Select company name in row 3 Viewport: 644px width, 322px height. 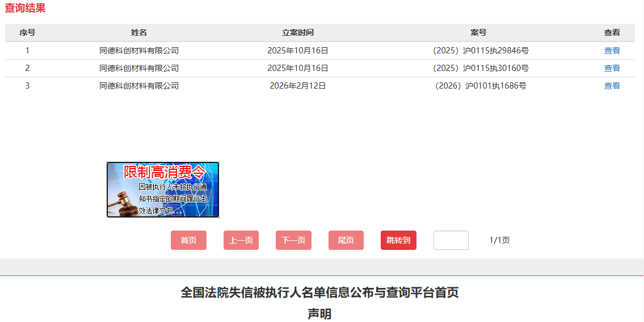tap(139, 86)
